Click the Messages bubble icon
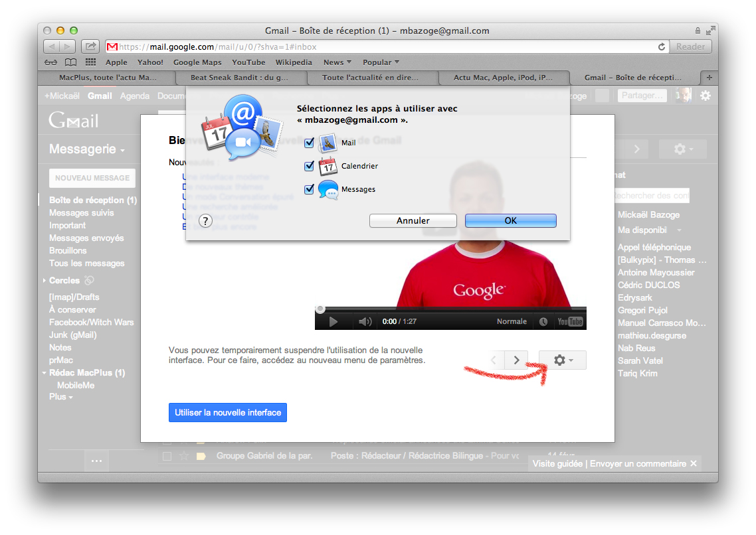 pyautogui.click(x=328, y=190)
